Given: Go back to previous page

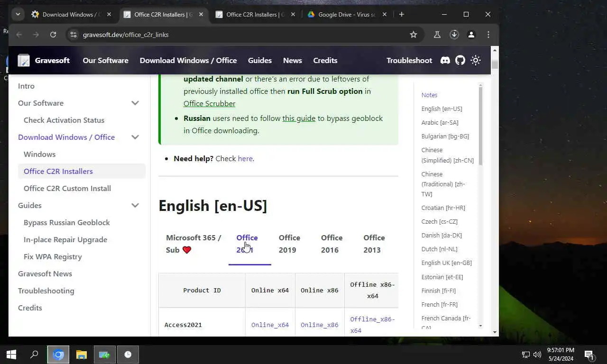Looking at the screenshot, I should [19, 35].
